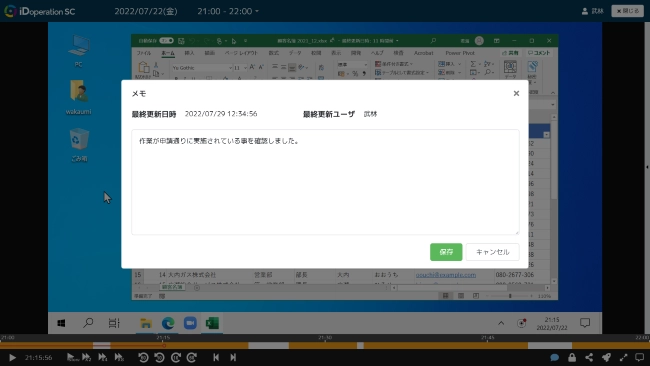Jump to the next segment

tap(233, 357)
